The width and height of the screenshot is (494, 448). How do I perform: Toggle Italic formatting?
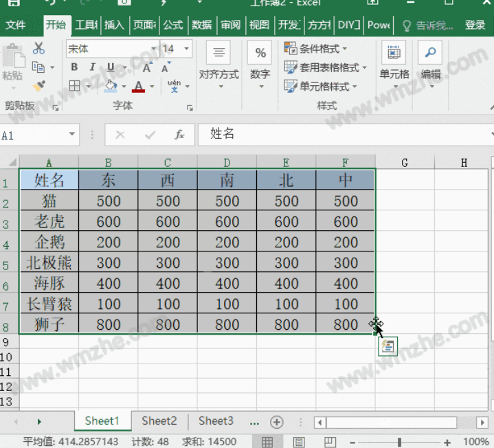(x=92, y=67)
